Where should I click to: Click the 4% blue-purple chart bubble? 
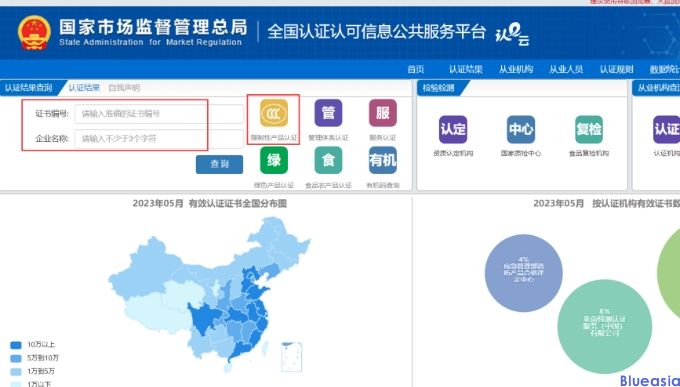pos(523,273)
